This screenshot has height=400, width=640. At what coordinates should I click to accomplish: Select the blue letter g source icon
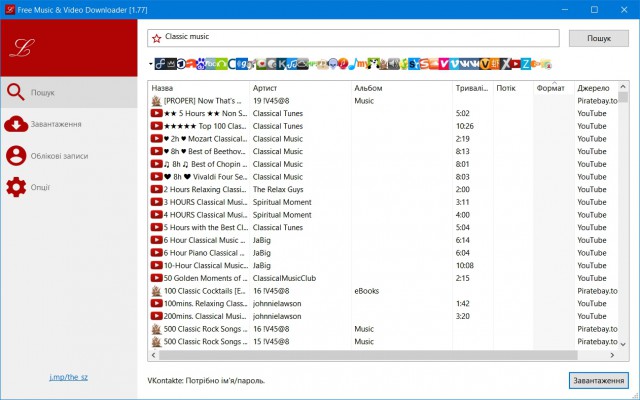[x=242, y=64]
